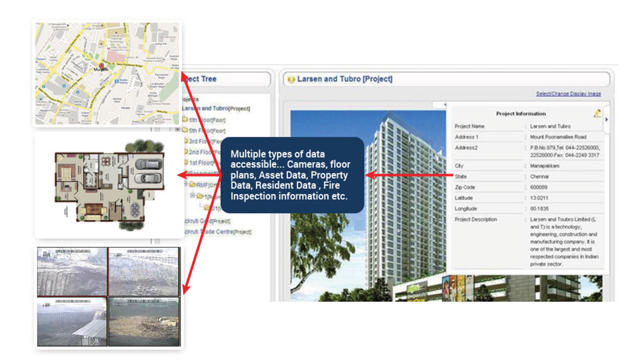Open the top-right camera feed
This screenshot has height=364, width=638.
coord(144,271)
